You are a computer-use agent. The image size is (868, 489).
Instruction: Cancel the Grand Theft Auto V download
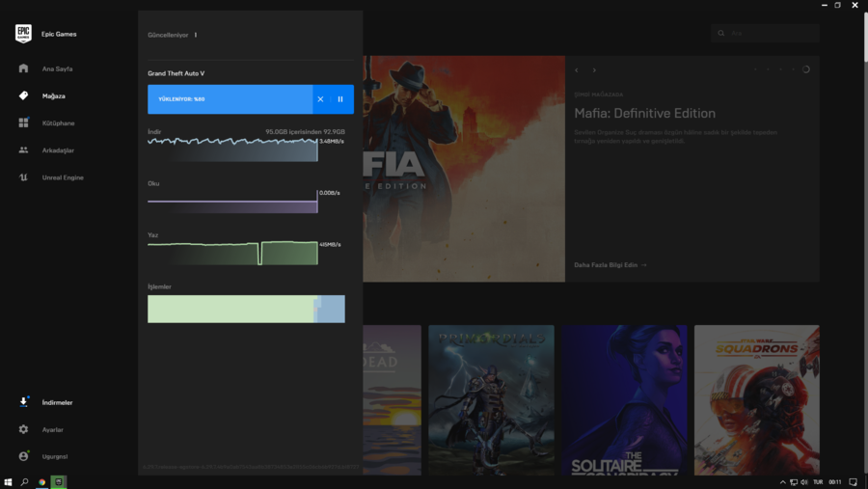point(320,99)
